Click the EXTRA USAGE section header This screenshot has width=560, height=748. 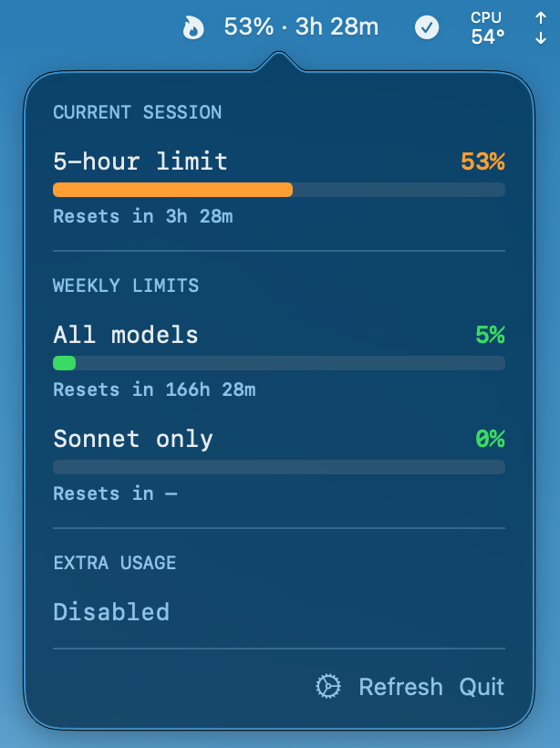pyautogui.click(x=114, y=564)
